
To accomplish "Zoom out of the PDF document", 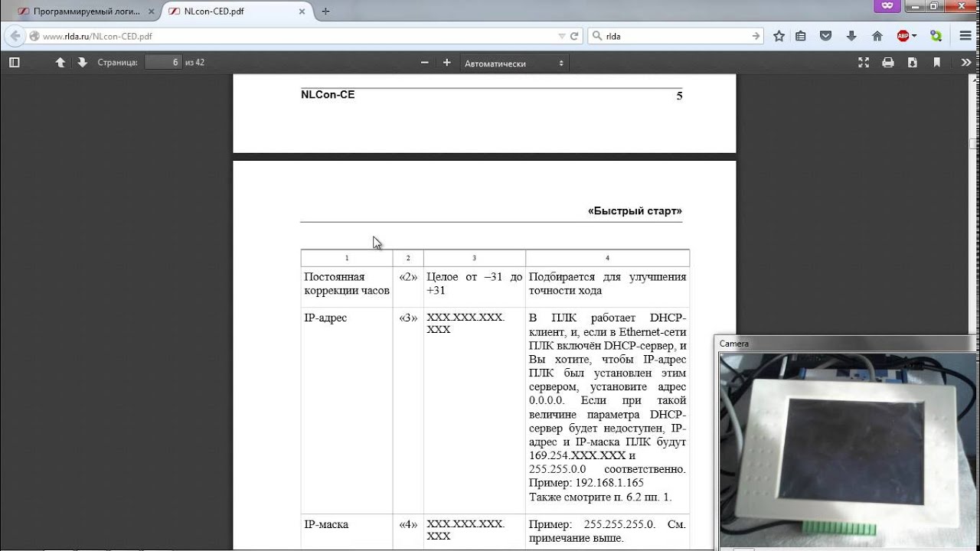I will 425,63.
